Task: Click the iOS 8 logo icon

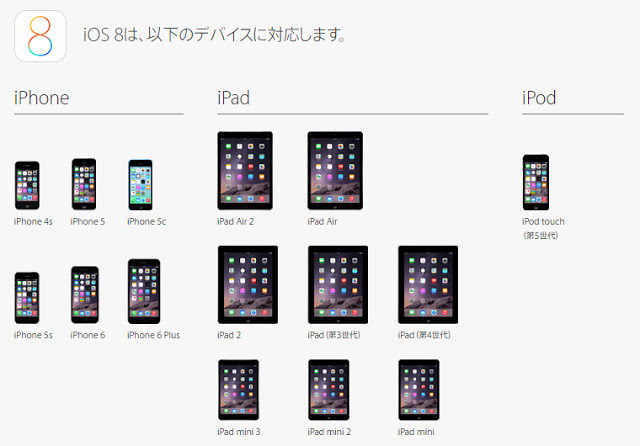Action: [x=40, y=36]
